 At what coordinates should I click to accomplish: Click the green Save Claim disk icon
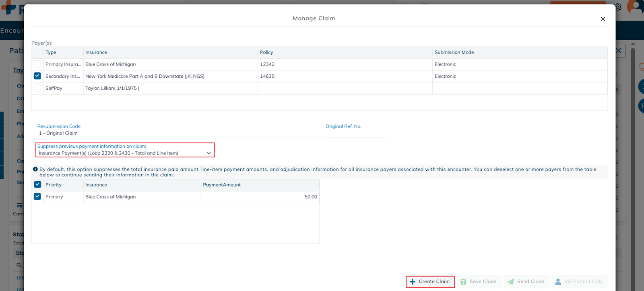pos(463,282)
